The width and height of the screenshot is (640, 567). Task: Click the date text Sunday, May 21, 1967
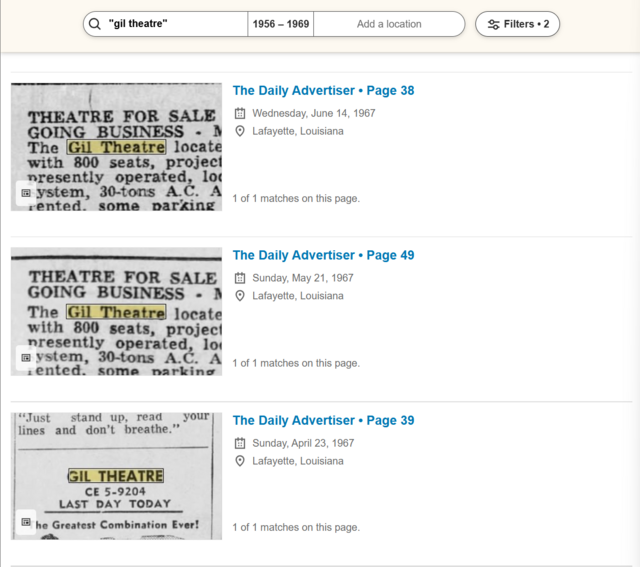click(302, 278)
